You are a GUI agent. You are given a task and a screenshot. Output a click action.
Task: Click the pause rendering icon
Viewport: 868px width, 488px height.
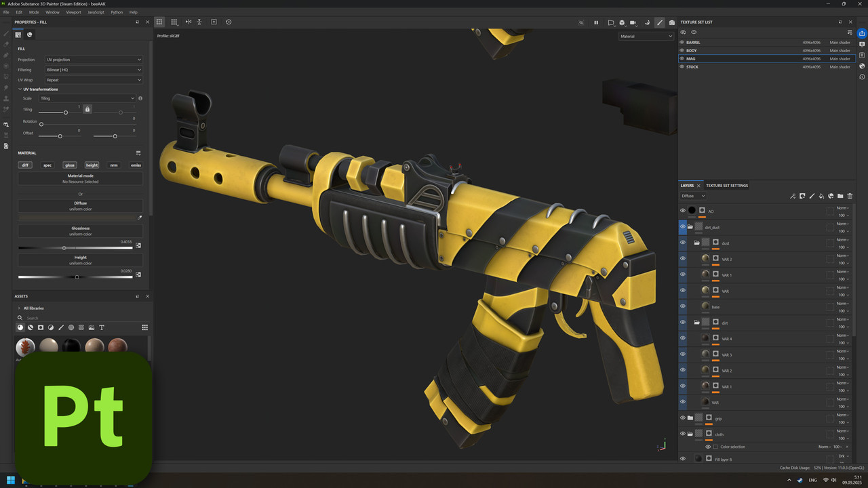click(596, 22)
